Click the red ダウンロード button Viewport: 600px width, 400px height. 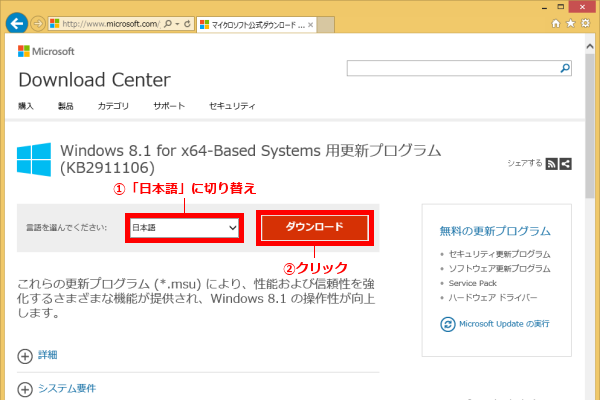(315, 228)
